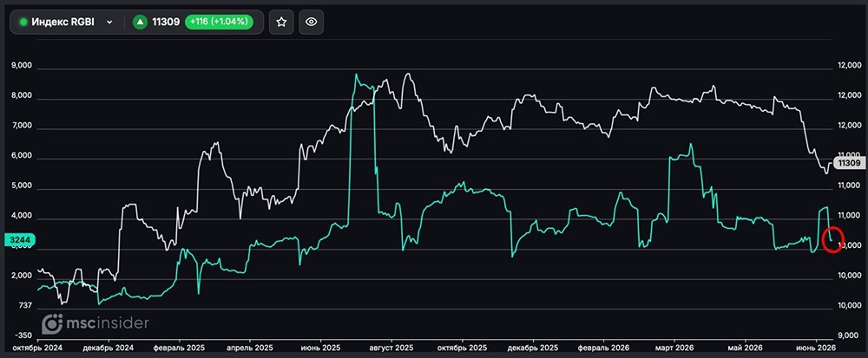
Task: Click the март 2026 axis label
Action: 674,348
